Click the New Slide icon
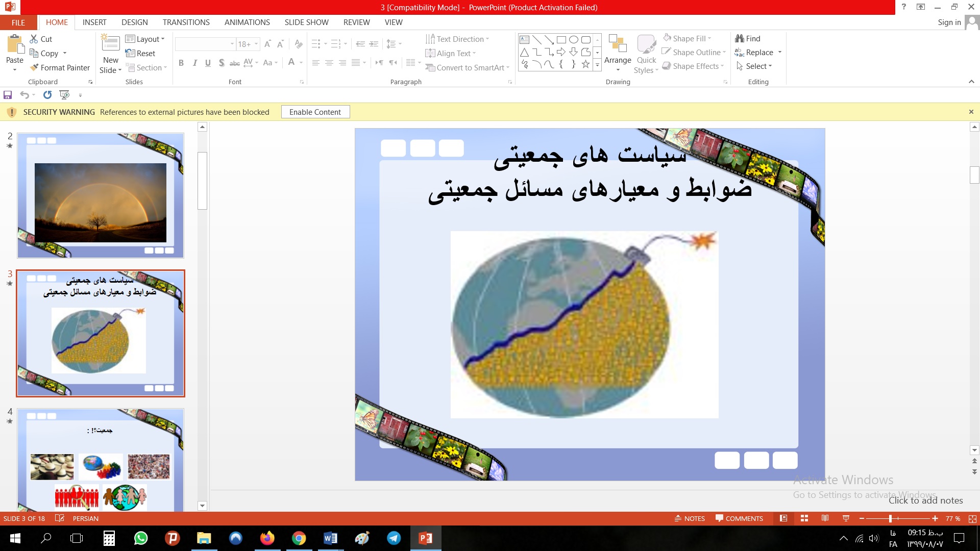 [x=111, y=43]
